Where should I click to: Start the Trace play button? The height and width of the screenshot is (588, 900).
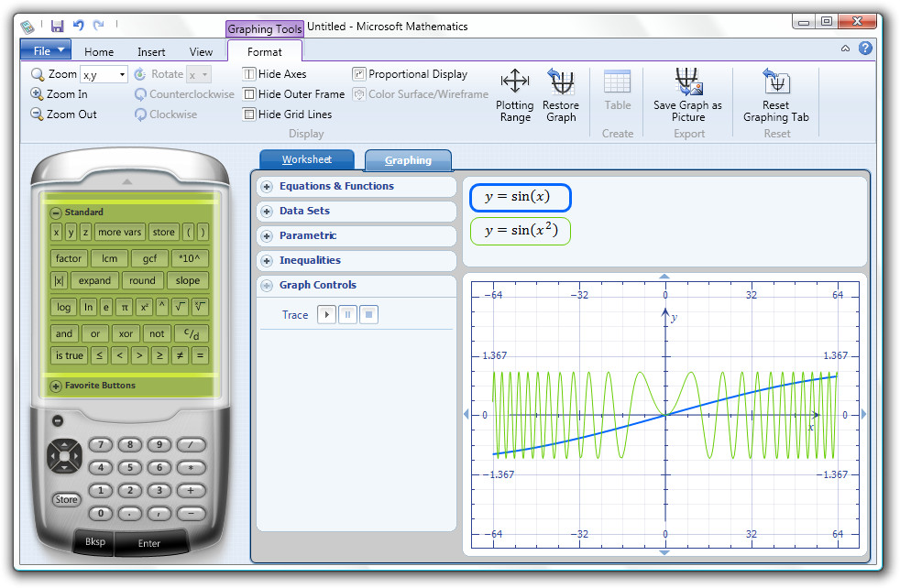pos(326,314)
